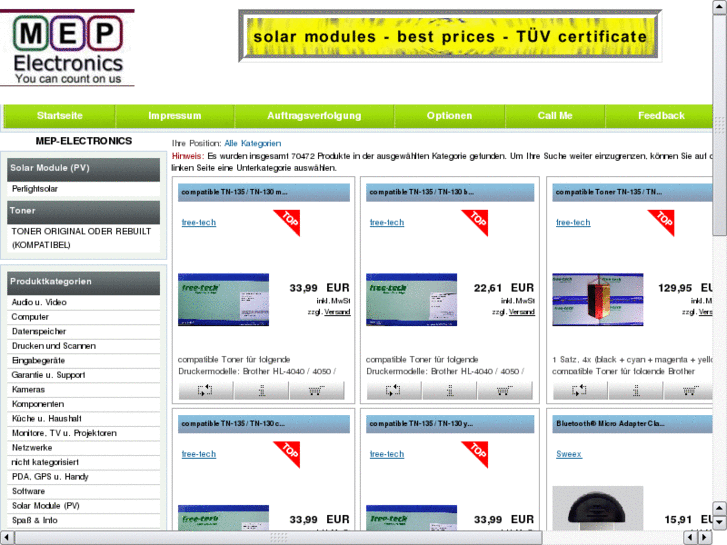
Task: Click the Sweex brand link
Action: [569, 454]
